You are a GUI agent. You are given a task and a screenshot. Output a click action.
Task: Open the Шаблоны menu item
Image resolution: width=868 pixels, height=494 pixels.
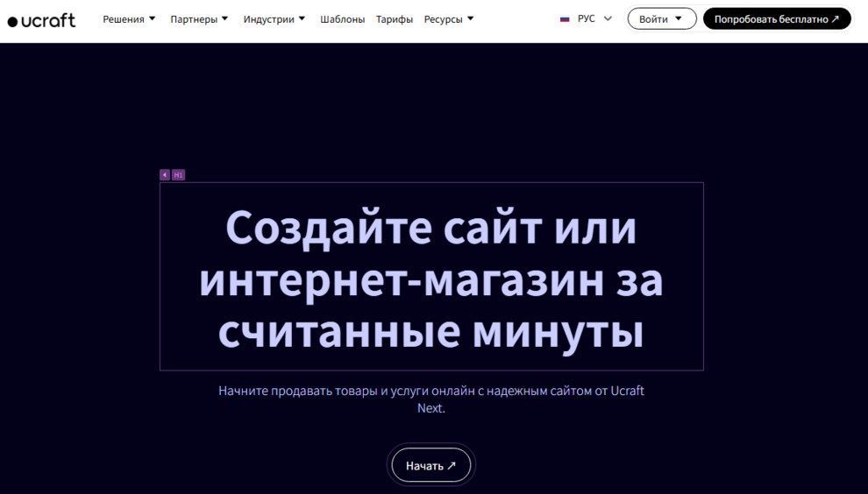[x=342, y=19]
